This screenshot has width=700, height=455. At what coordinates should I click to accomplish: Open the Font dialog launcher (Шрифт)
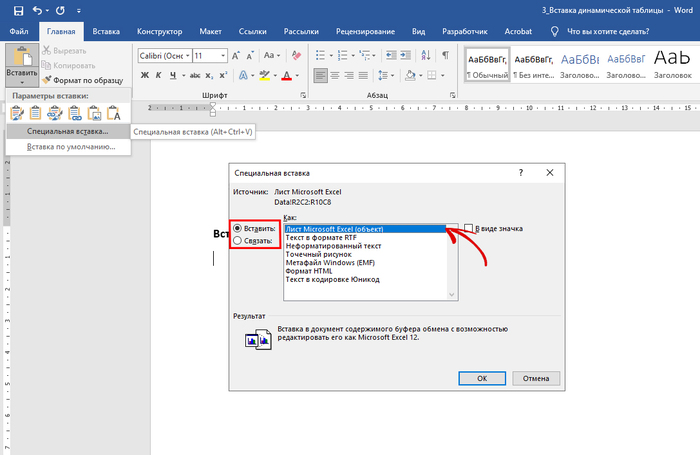[x=303, y=95]
